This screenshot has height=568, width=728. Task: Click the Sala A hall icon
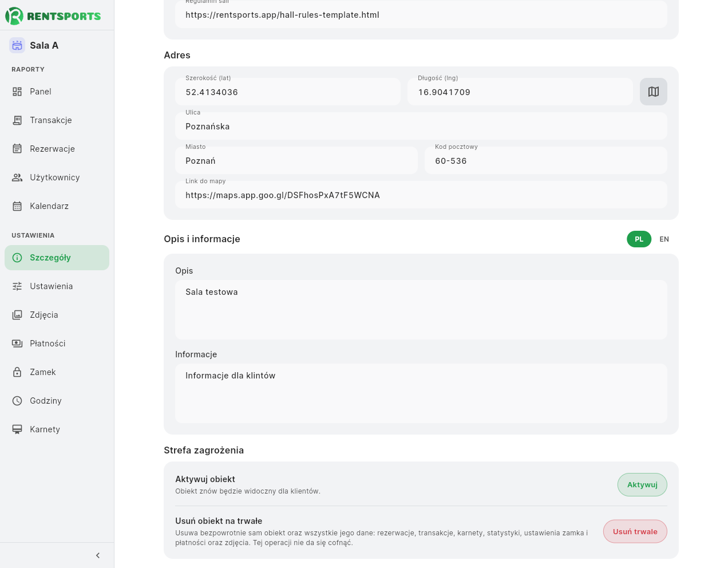pos(17,45)
